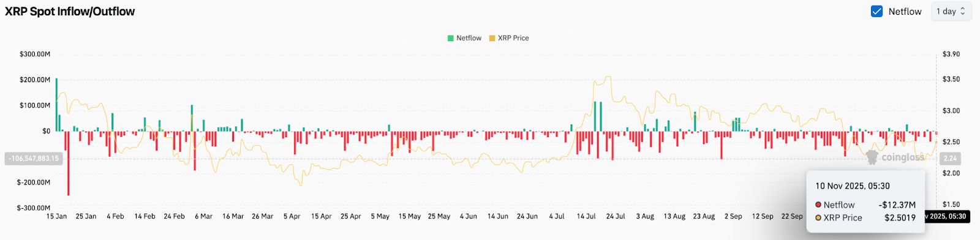Click the $1.50 price axis label
Viewport: 980px width, 240px height.
pos(951,204)
